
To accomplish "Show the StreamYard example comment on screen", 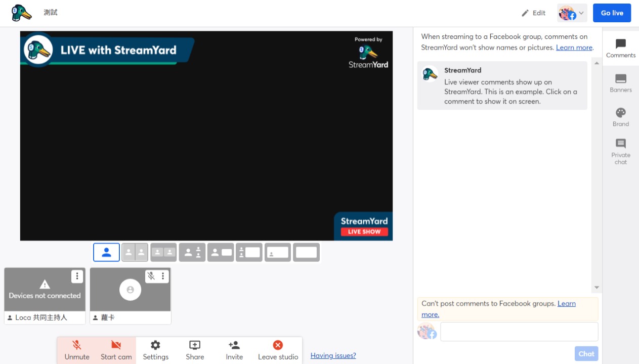I will [502, 85].
